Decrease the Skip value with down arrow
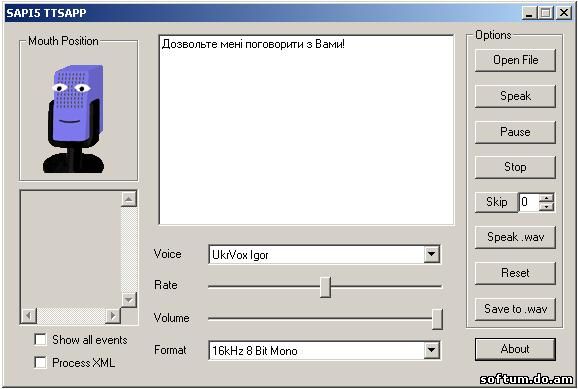This screenshot has width=578, height=389. (546, 206)
